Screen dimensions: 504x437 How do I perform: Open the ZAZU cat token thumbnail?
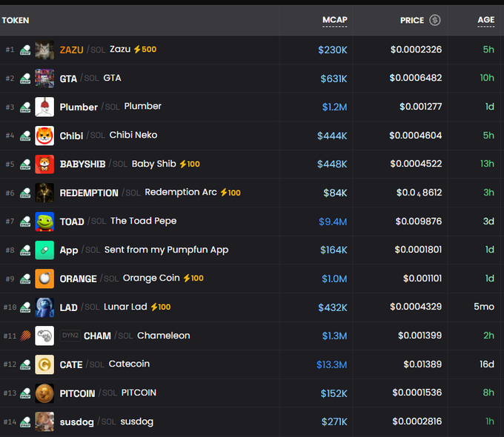coord(44,50)
